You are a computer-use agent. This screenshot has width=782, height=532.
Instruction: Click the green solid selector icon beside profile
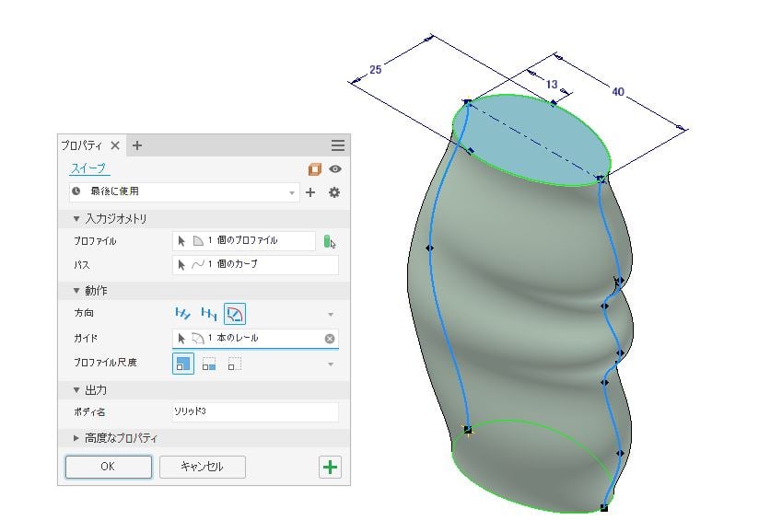328,241
